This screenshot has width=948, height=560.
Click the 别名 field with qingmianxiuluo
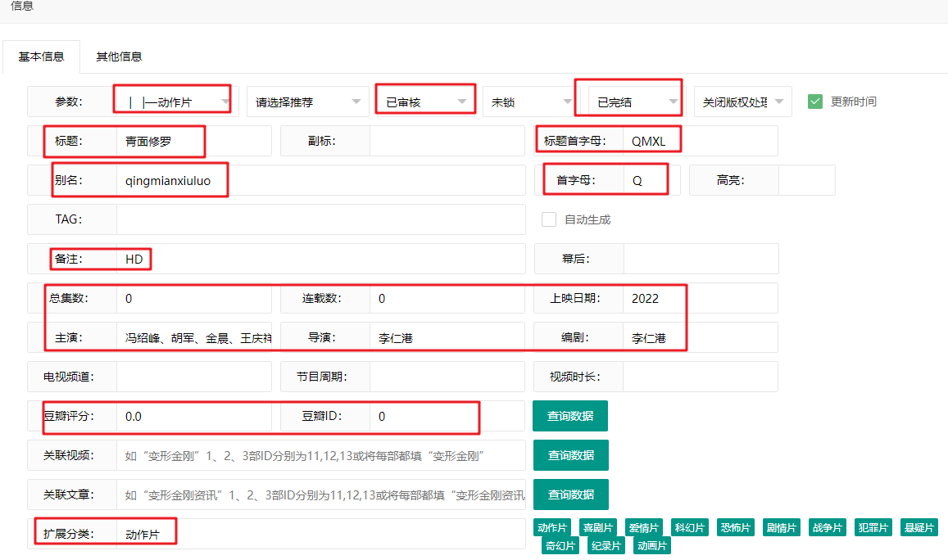320,180
